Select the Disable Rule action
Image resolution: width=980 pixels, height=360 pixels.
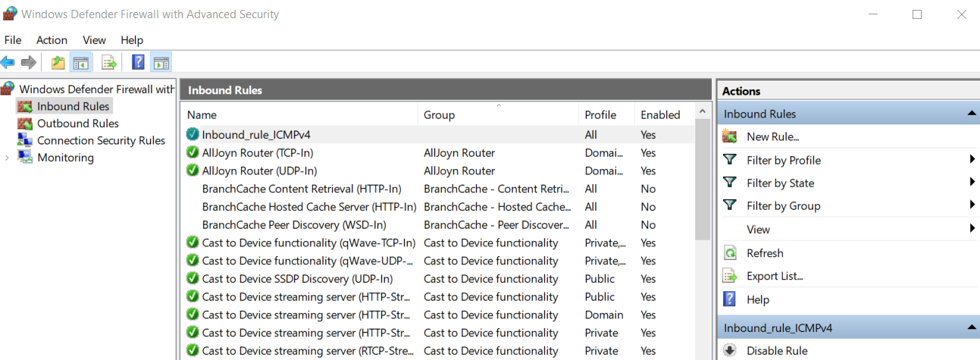tap(777, 351)
